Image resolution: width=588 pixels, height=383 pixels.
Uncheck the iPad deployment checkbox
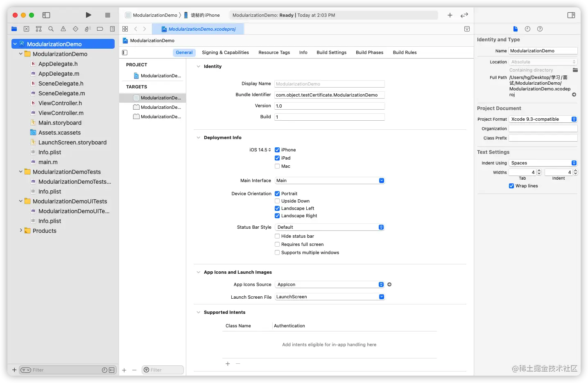pos(277,158)
